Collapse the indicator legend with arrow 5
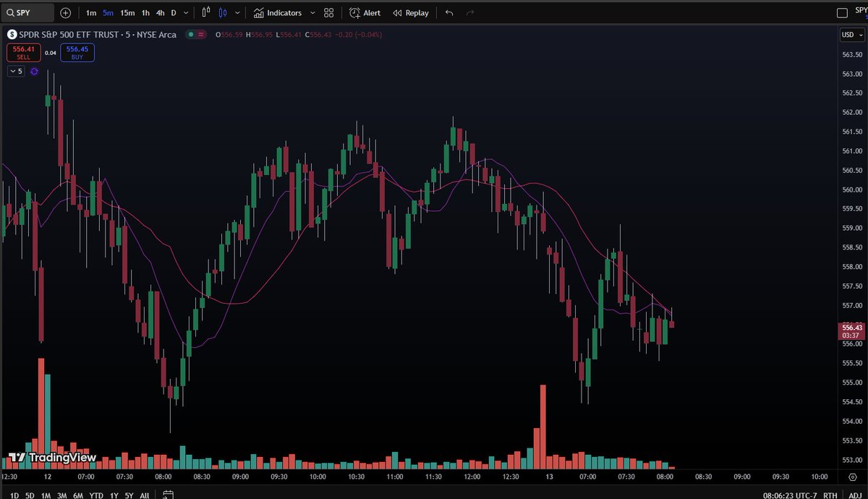 click(16, 71)
